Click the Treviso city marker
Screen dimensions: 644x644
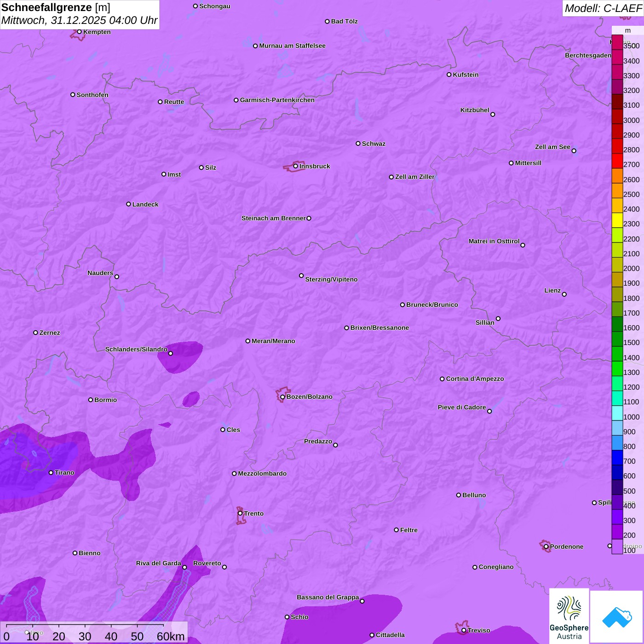coord(464,630)
